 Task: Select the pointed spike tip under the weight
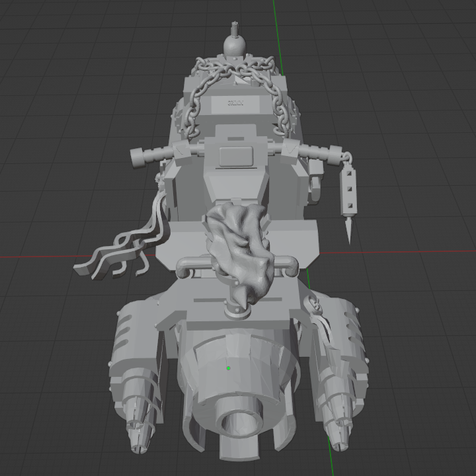(x=349, y=230)
